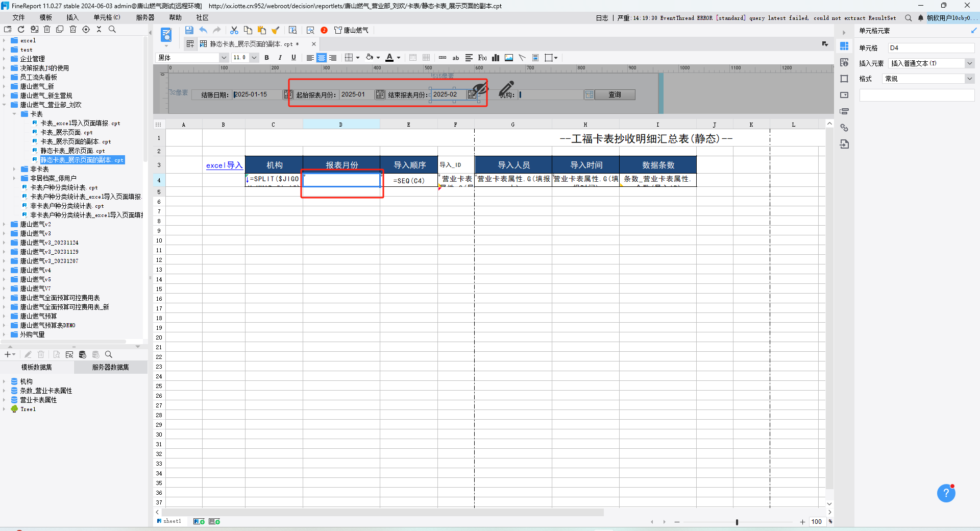Click the 日志 button
This screenshot has height=531, width=980.
point(602,18)
